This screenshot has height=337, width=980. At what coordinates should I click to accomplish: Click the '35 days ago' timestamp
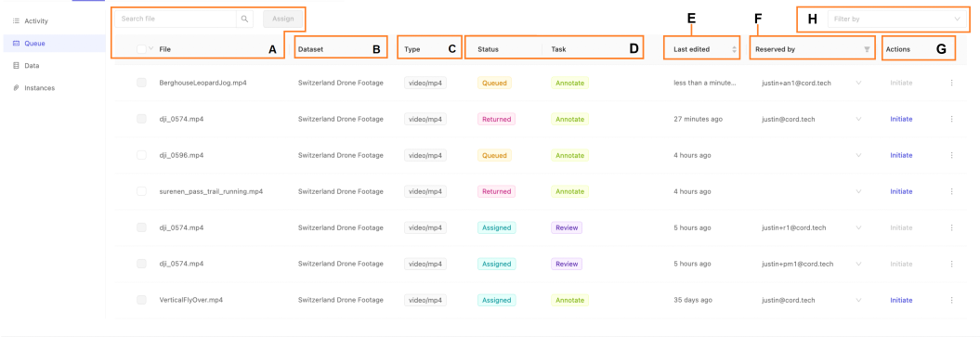(x=692, y=300)
